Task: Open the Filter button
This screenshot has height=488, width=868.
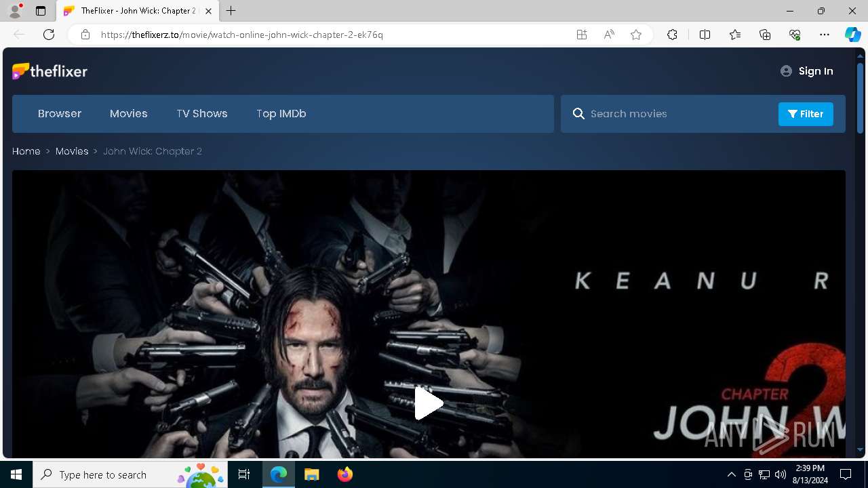Action: [806, 114]
